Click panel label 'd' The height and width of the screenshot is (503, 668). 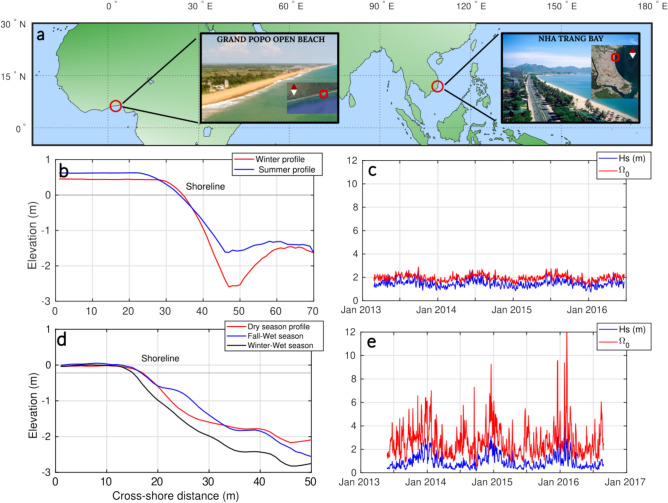coord(62,339)
